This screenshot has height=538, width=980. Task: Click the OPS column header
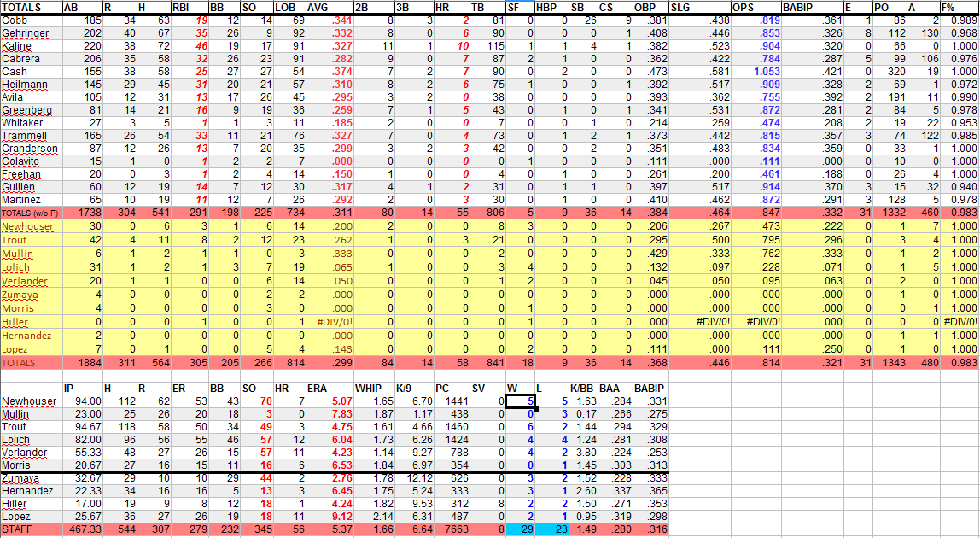point(756,8)
